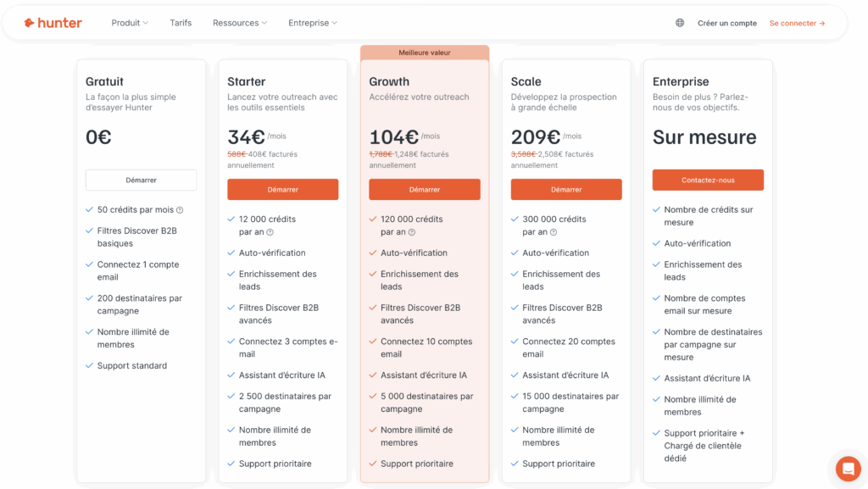This screenshot has width=868, height=489.
Task: Click info icon next to Growth 120 000 crédits
Action: [412, 232]
